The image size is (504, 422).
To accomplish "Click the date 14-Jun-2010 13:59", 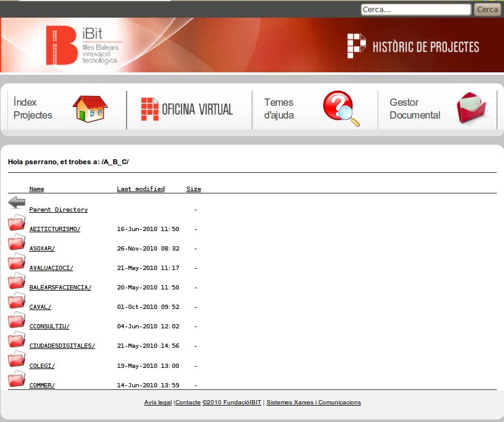I will click(148, 385).
